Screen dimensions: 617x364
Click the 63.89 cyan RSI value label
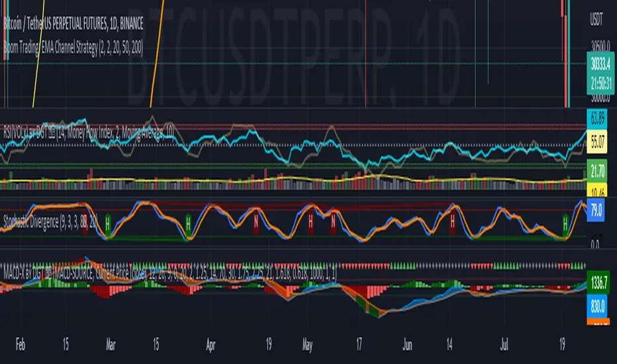(x=597, y=118)
